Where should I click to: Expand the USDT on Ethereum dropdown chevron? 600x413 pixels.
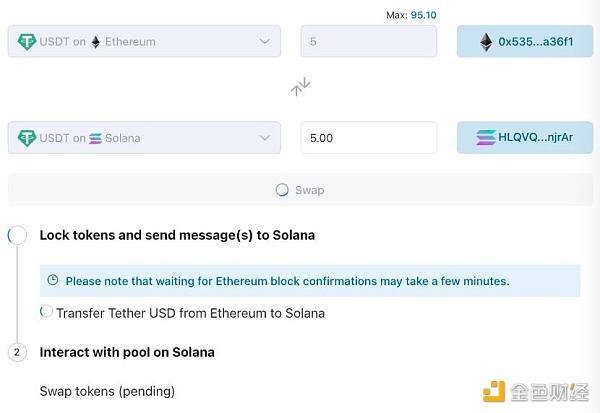[264, 42]
